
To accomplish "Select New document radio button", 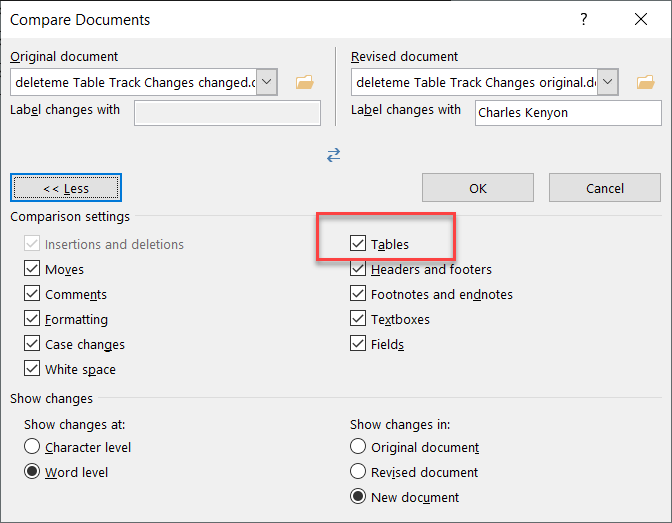I will pos(358,496).
